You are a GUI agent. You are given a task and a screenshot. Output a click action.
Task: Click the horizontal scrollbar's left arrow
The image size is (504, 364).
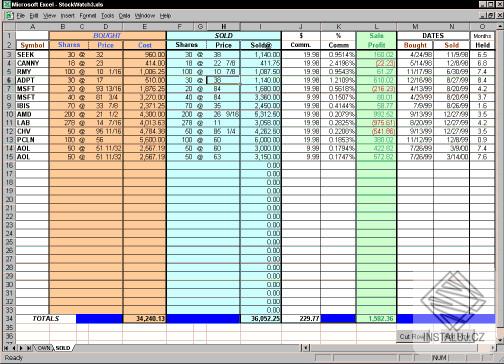click(x=306, y=348)
